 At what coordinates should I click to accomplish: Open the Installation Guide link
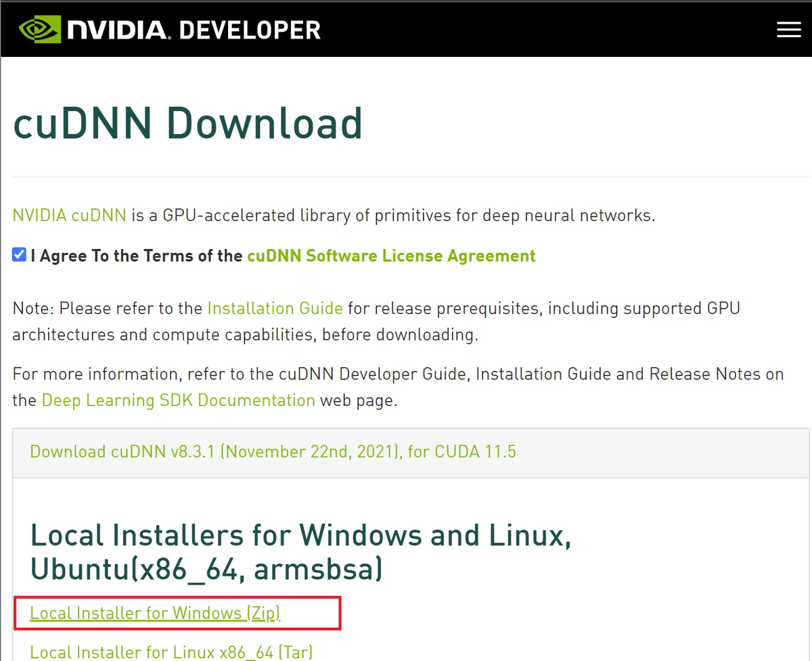(275, 309)
